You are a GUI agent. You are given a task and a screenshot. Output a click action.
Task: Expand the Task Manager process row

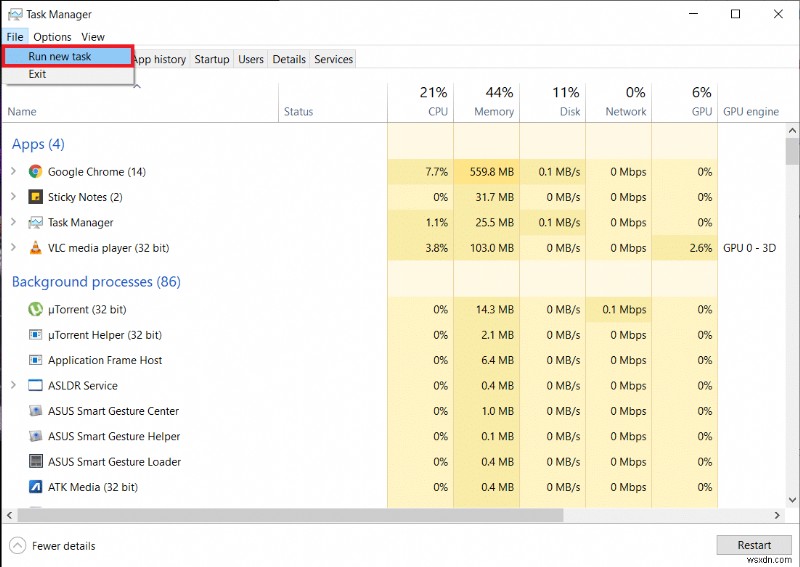point(14,222)
